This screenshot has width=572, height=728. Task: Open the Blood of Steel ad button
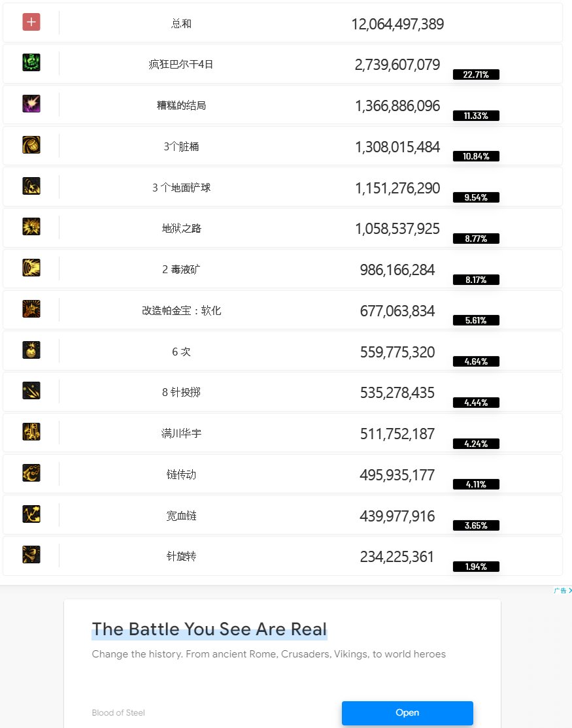(407, 713)
